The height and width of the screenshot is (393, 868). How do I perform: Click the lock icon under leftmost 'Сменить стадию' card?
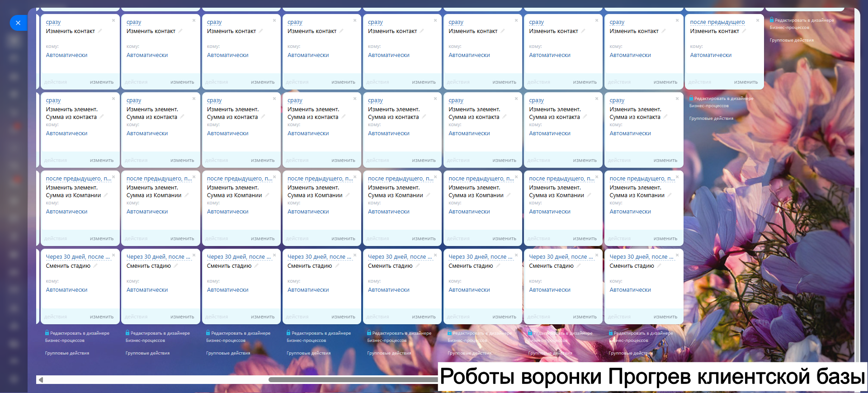(x=47, y=333)
